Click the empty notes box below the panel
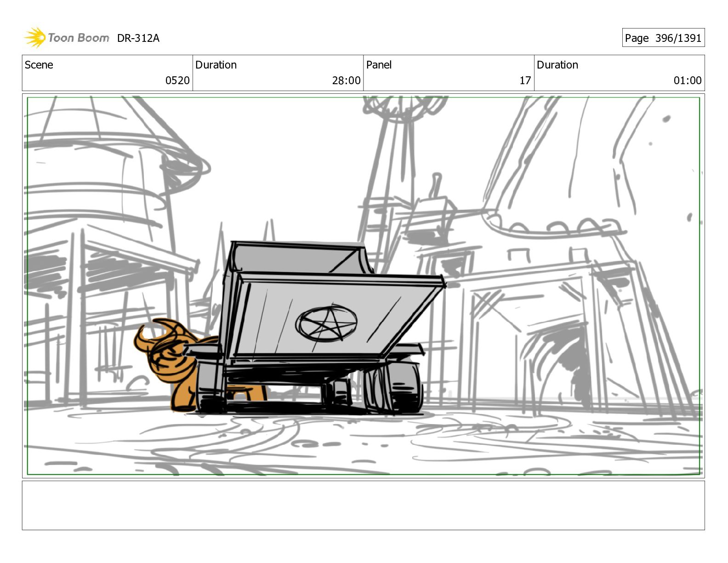This screenshot has height=563, width=728. click(364, 506)
